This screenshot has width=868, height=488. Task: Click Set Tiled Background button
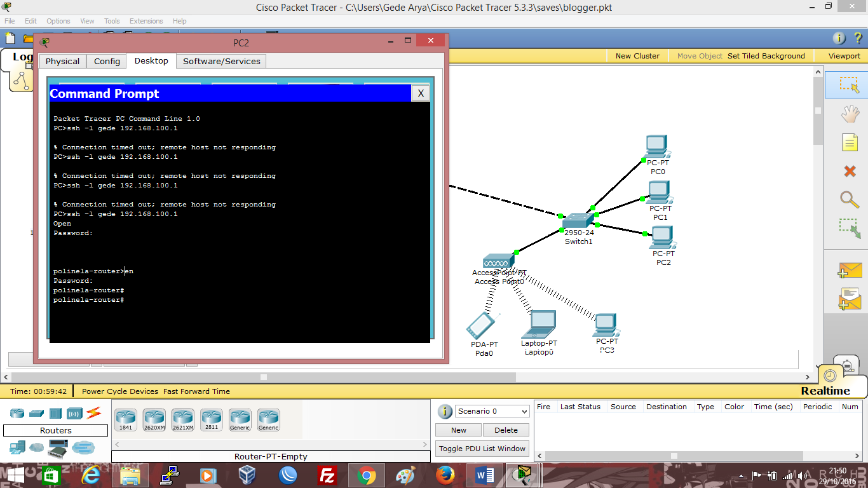pos(766,56)
